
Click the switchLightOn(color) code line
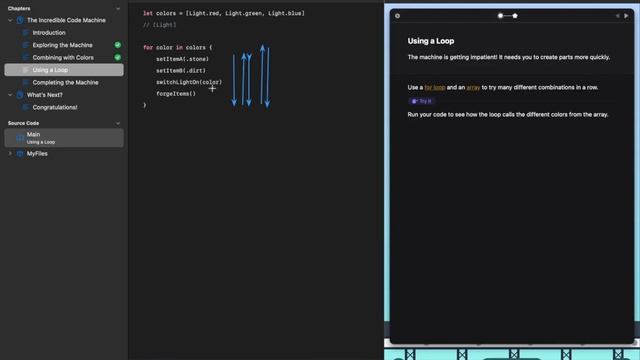click(x=189, y=82)
